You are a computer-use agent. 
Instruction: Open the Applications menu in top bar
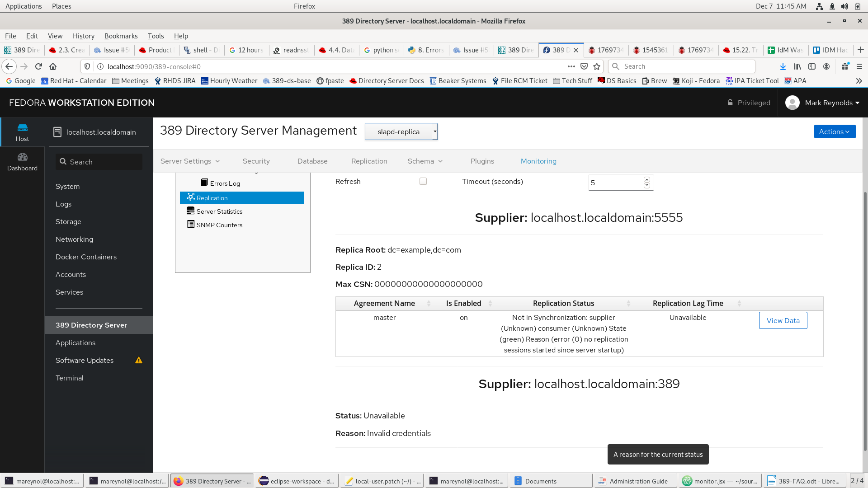tap(24, 6)
